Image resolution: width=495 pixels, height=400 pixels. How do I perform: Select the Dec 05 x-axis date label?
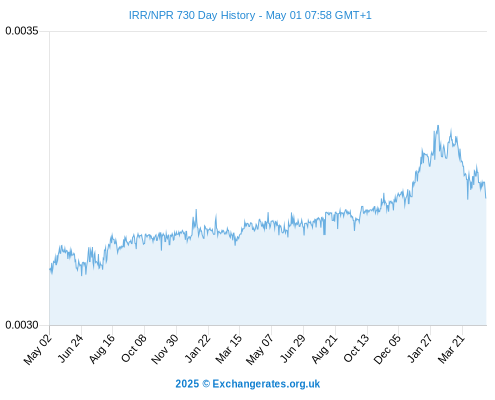tap(387, 349)
